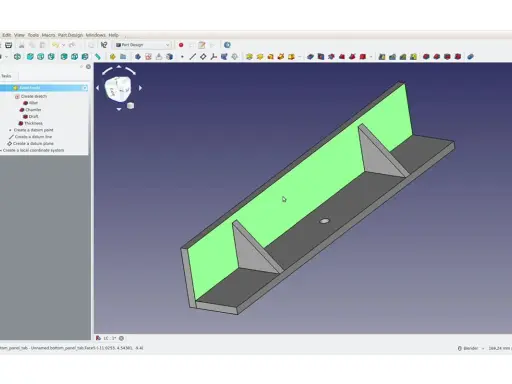Viewport: 512px width, 384px height.
Task: Close the LC document tab
Action: click(121, 338)
